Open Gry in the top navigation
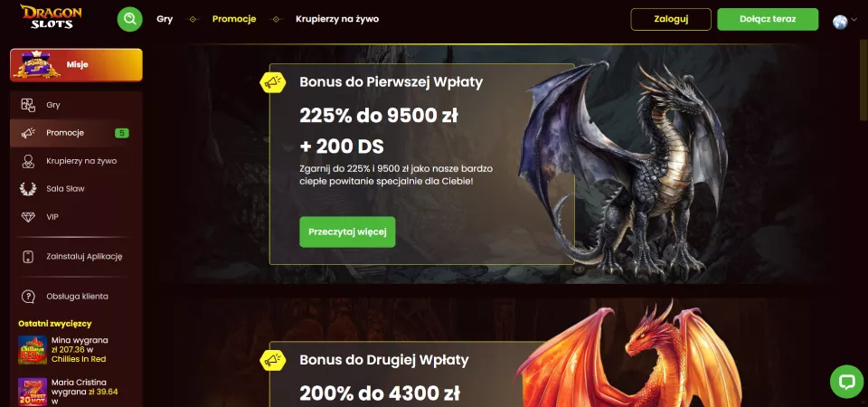Screen dimensions: 868x407 165,19
